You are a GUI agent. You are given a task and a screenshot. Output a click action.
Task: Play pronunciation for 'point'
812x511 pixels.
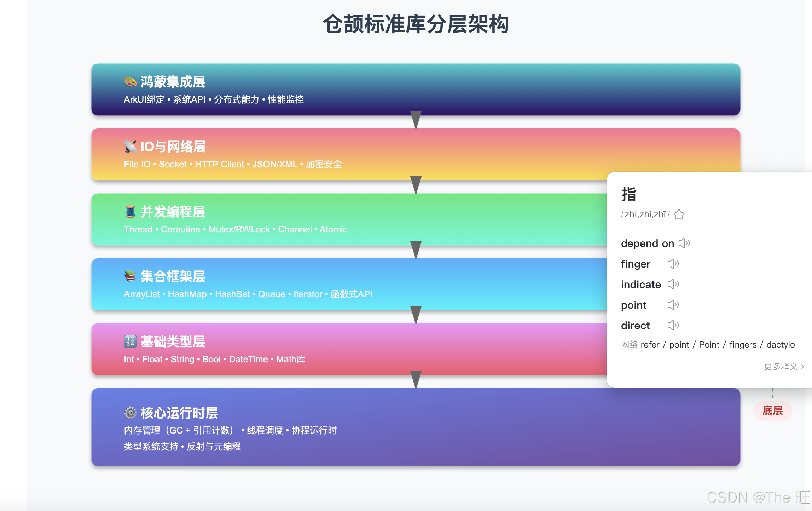pyautogui.click(x=673, y=305)
